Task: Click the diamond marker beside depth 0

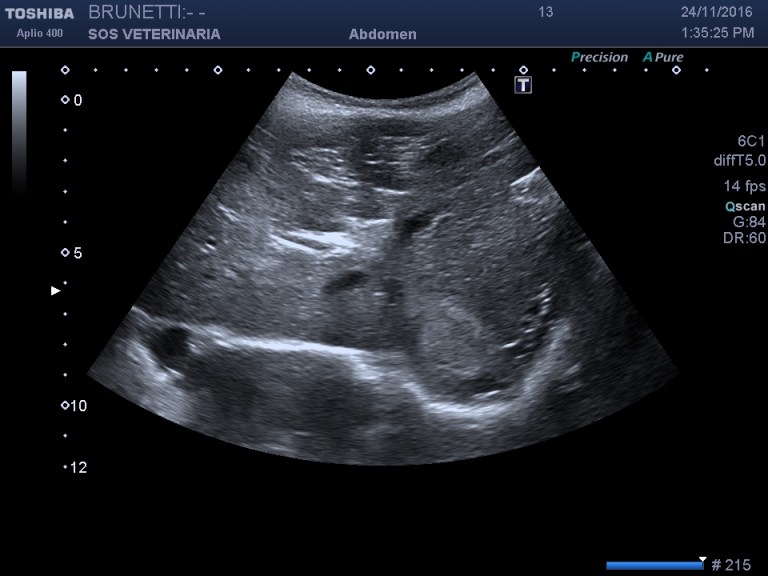Action: click(x=65, y=100)
